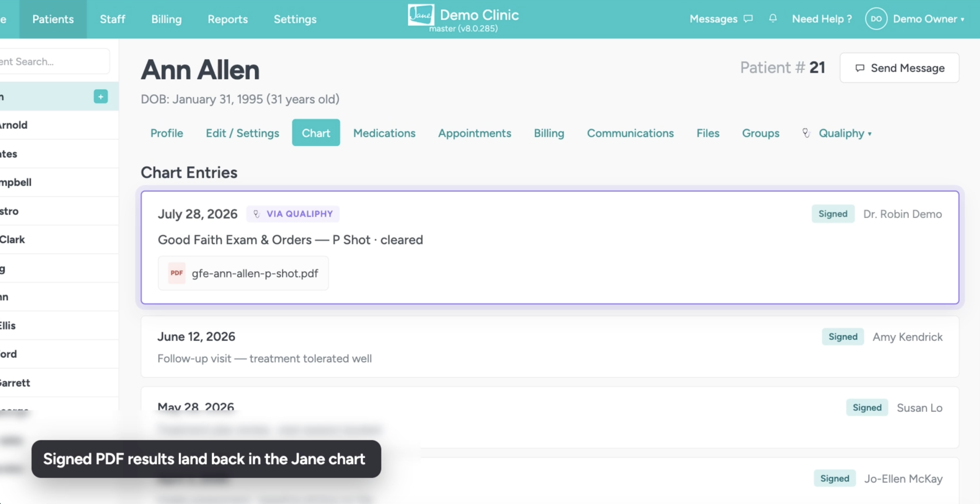Click the Messages link in header

tap(714, 19)
